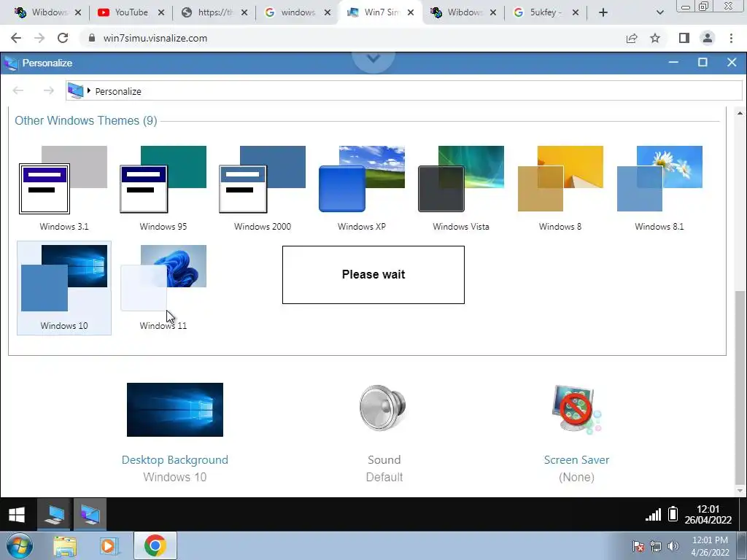Viewport: 747px width, 560px height.
Task: Open the Chrome profile avatar
Action: click(x=708, y=38)
